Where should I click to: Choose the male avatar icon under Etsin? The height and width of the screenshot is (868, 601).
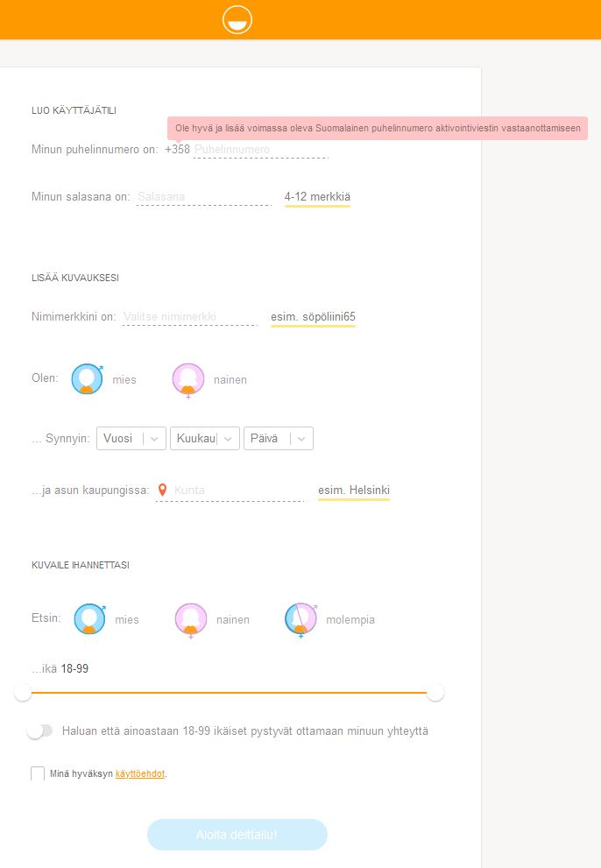point(89,619)
